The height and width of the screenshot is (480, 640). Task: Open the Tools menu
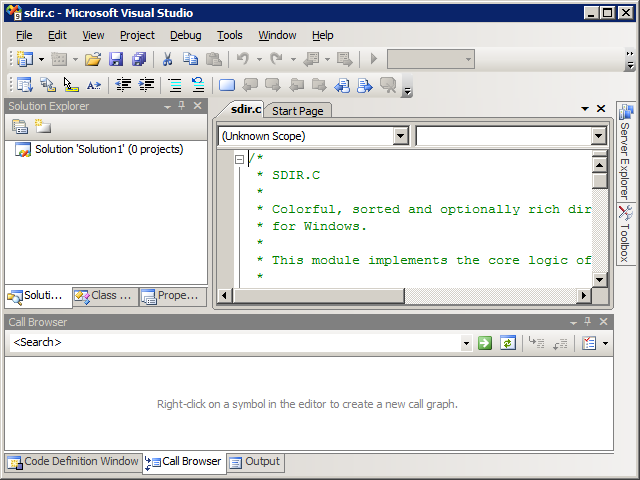click(229, 36)
